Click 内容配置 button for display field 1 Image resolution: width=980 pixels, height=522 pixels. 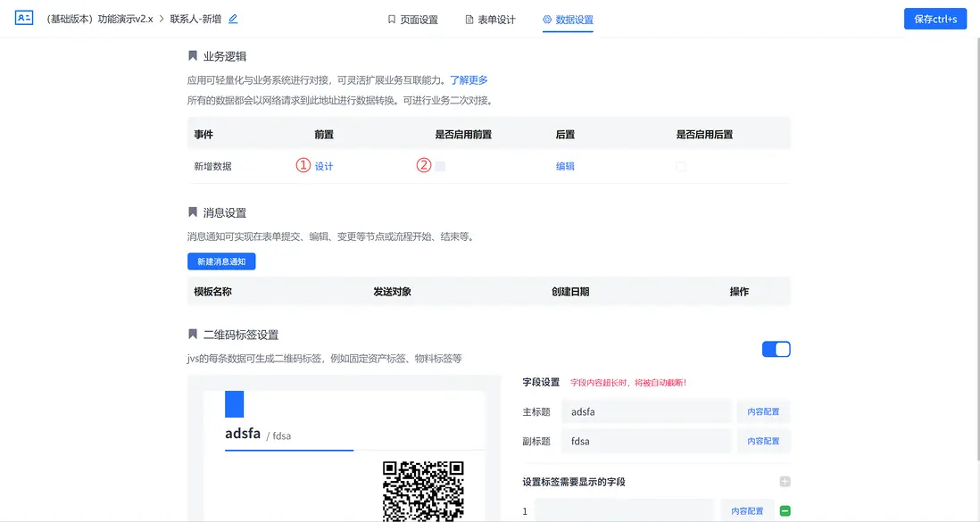747,510
